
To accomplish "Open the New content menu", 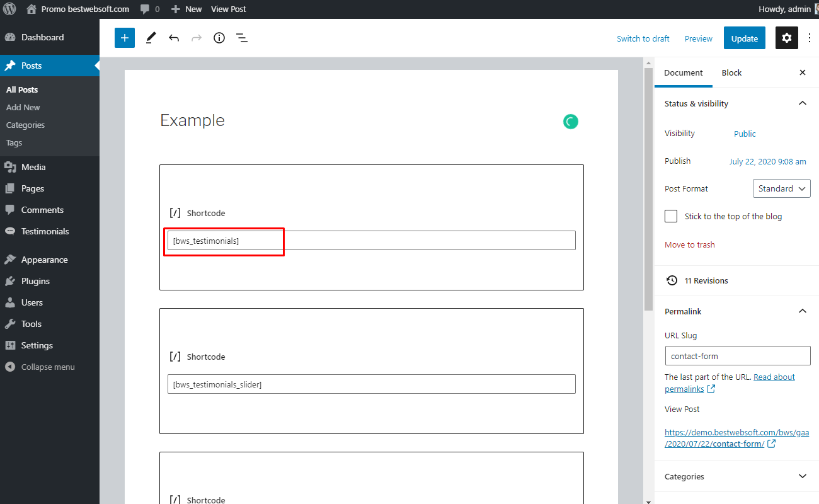I will pos(186,9).
